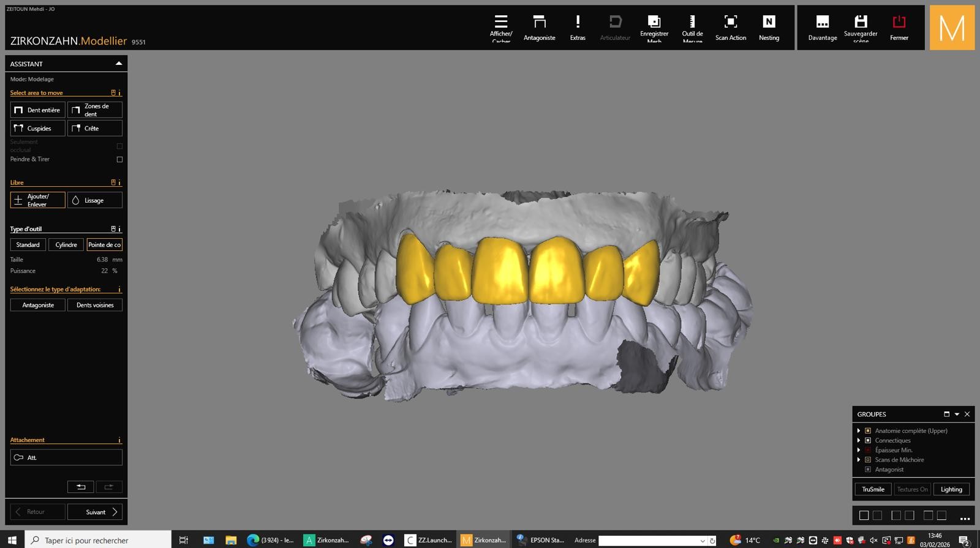980x548 pixels.
Task: Click the Att. attachment button
Action: 66,457
